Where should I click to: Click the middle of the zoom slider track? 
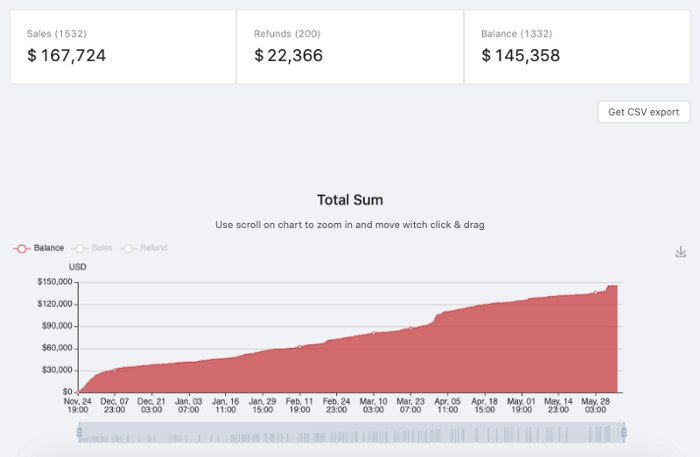click(x=351, y=432)
